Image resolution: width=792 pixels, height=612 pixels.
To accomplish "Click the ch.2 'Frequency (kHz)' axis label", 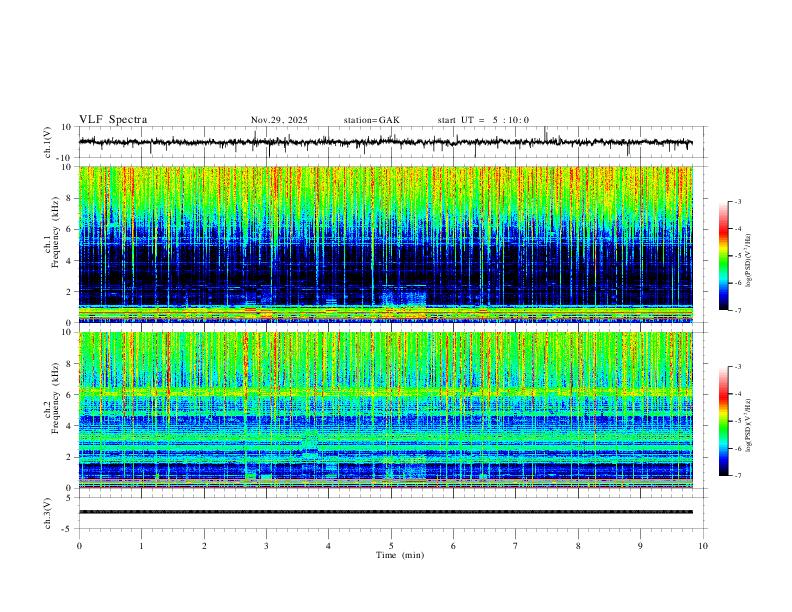I will coord(55,398).
